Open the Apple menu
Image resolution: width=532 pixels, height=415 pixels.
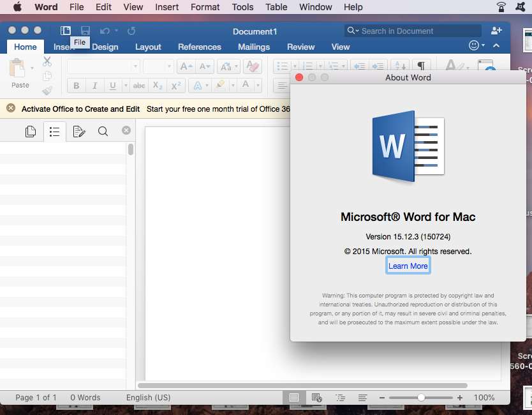(x=17, y=7)
